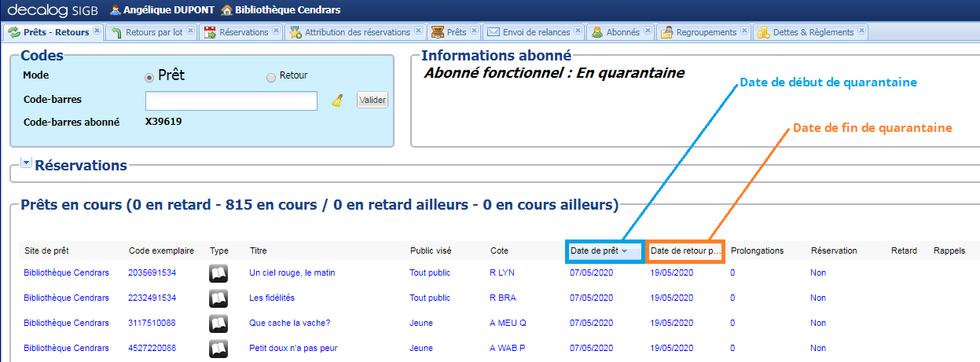Close the Envoi de relances tab
Image resolution: width=980 pixels, height=362 pixels.
coord(578,31)
